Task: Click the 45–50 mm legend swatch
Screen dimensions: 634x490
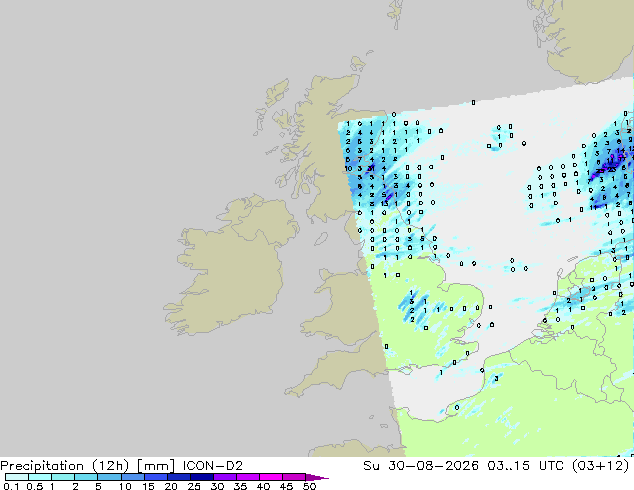Action: [294, 477]
